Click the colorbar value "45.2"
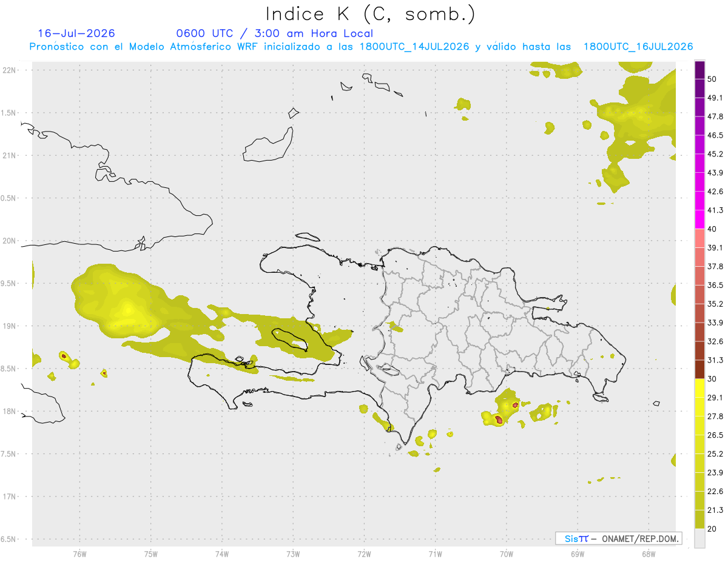 click(715, 154)
